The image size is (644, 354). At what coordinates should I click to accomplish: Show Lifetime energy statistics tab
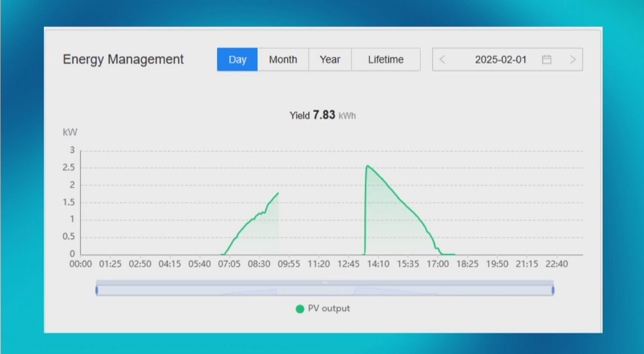coord(385,60)
